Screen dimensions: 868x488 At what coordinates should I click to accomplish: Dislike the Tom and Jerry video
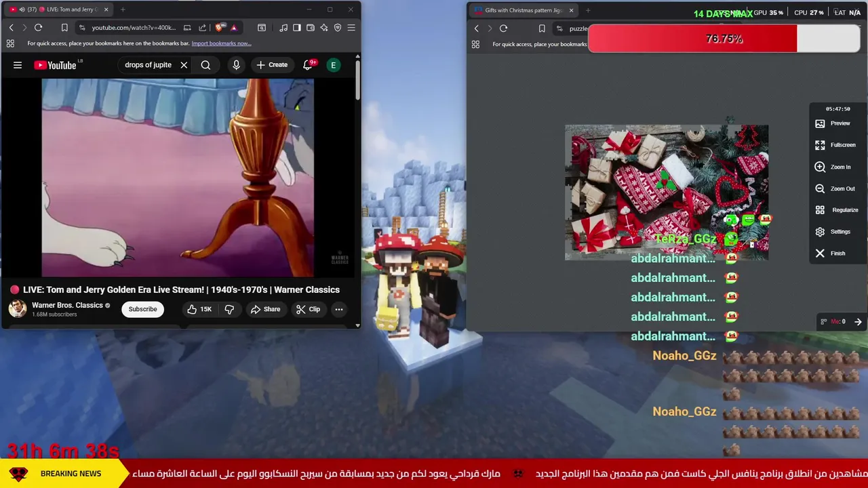pos(229,309)
